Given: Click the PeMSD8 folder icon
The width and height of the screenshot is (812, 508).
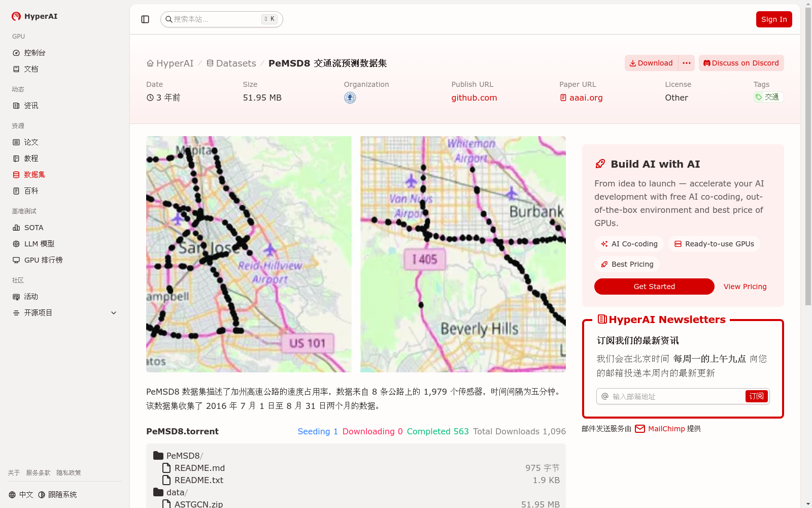Looking at the screenshot, I should 158,456.
